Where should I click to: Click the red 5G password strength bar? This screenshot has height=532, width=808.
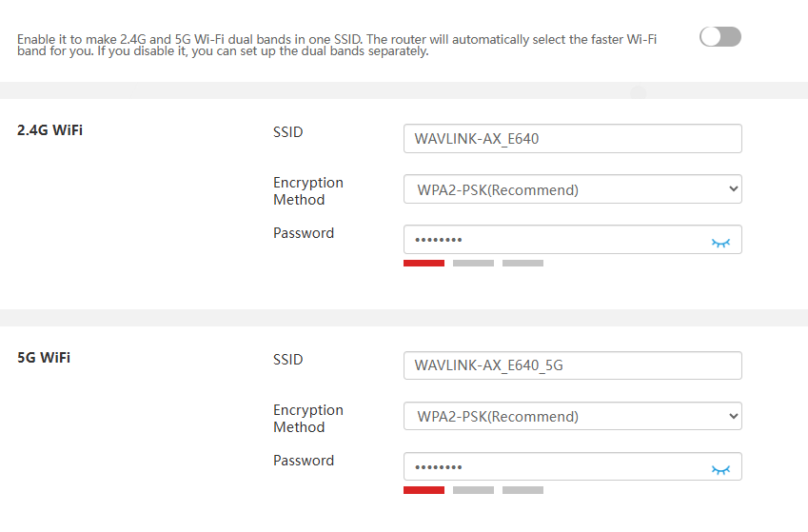pos(424,490)
